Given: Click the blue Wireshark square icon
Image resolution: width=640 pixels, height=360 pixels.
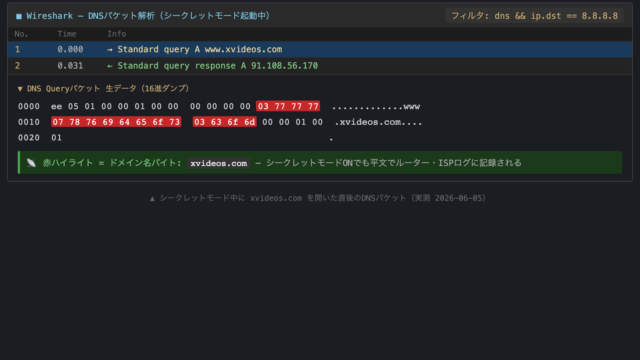Looking at the screenshot, I should (x=19, y=16).
